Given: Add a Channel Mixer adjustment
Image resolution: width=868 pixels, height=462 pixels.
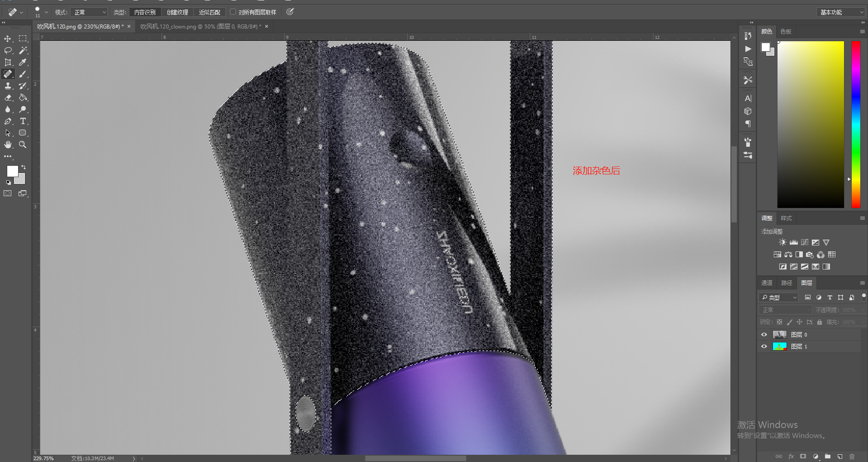Looking at the screenshot, I should coord(821,255).
